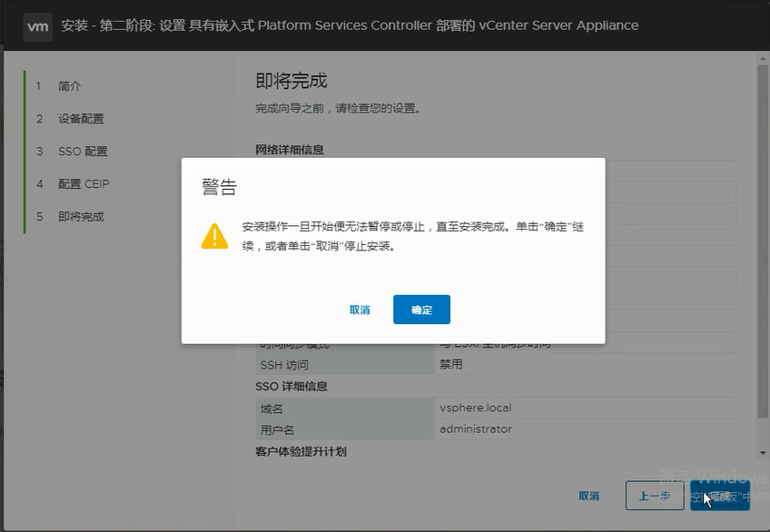Viewport: 770px width, 532px height.
Task: Click the wizard's bottom 取消 button
Action: coord(588,496)
